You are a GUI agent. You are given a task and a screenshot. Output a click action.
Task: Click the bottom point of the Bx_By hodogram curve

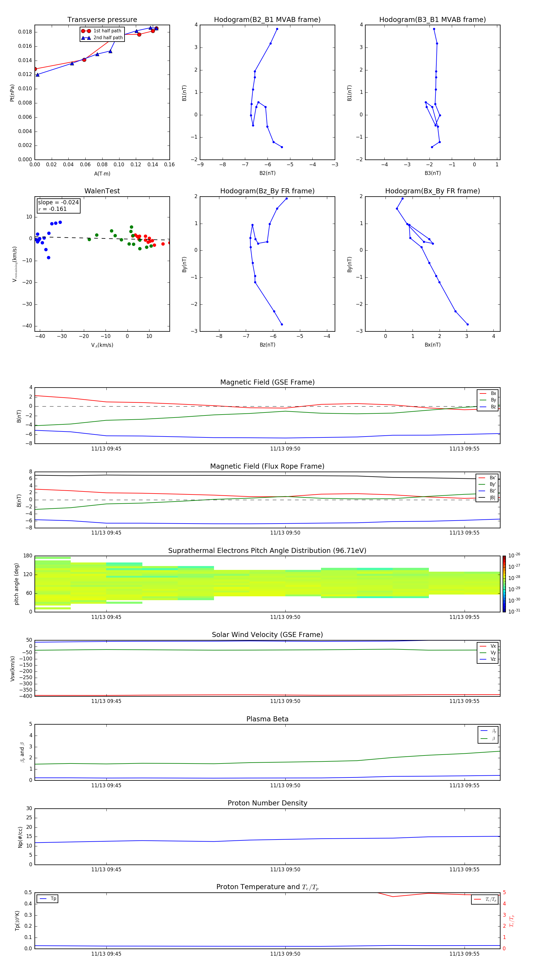(468, 325)
